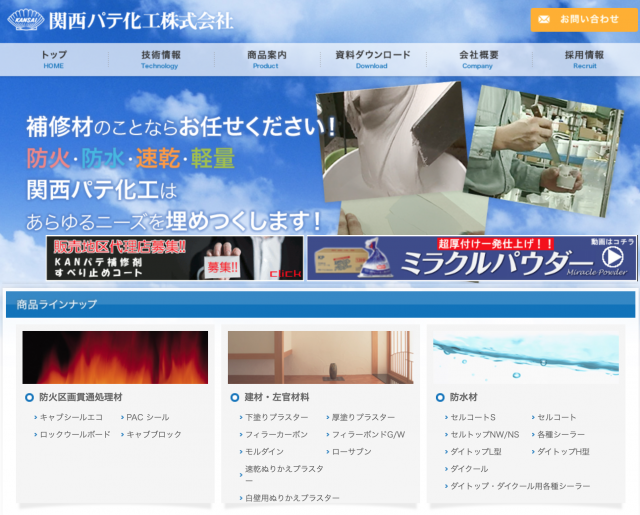Viewport: 640px width, 515px height.
Task: Click the flames category image
Action: pos(115,357)
